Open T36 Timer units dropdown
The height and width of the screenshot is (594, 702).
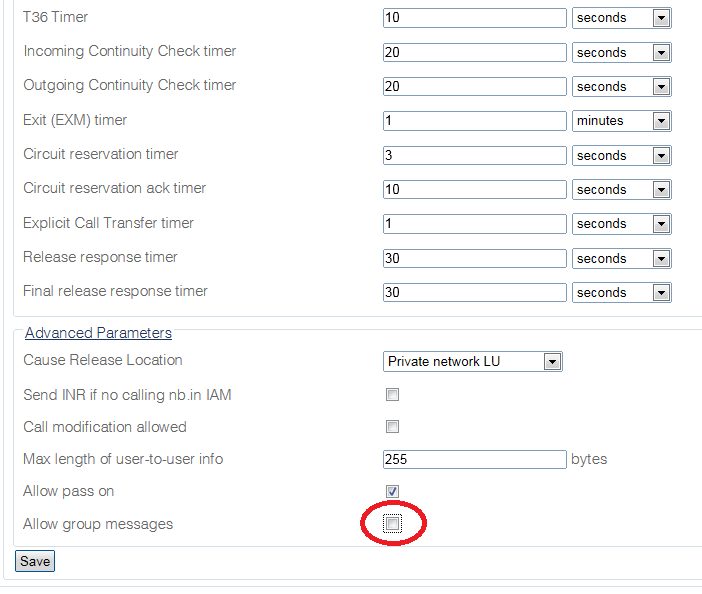pyautogui.click(x=621, y=18)
